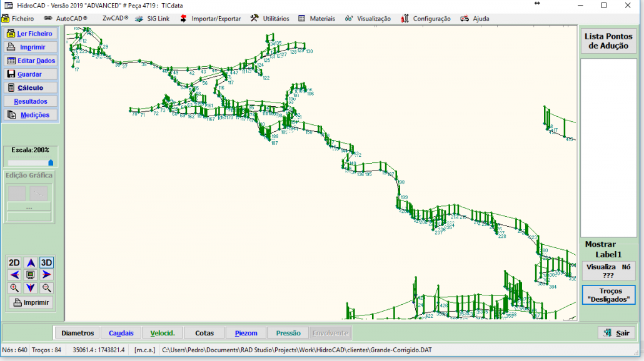The width and height of the screenshot is (644, 361).
Task: Zoom in with the magnifier plus icon
Action: [x=14, y=288]
